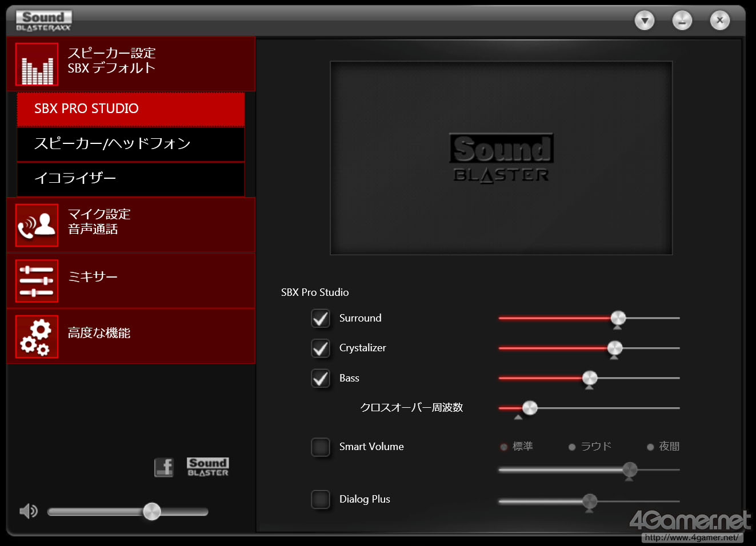
Task: Click the クロスオーバー周波数 slider handle
Action: coord(530,408)
